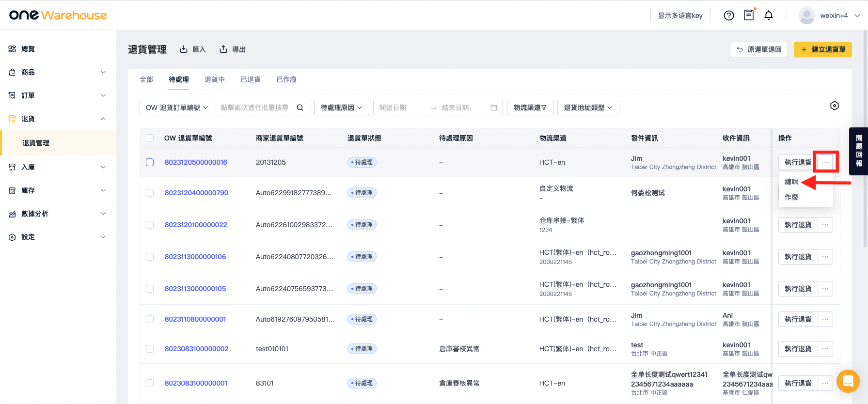Open the notification bell

769,16
